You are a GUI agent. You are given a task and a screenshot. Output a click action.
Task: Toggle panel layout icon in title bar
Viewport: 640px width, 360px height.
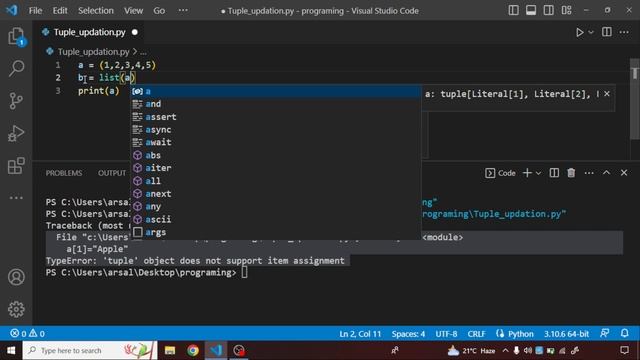click(531, 10)
